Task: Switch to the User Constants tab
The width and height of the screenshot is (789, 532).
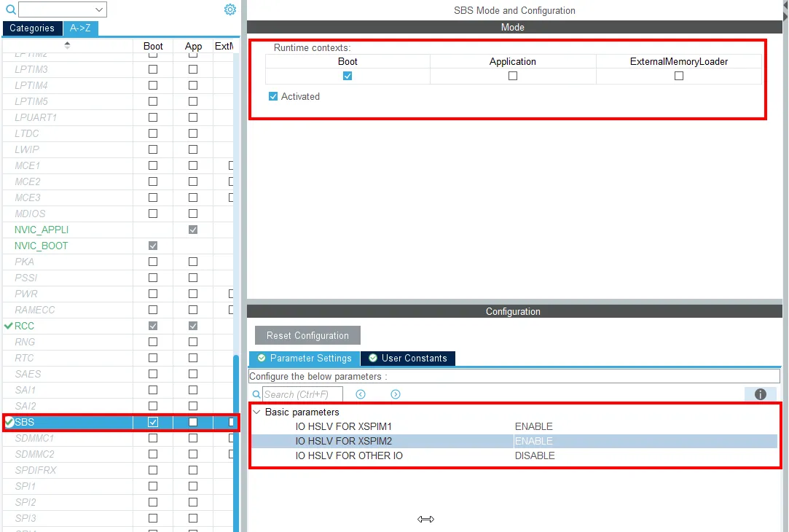Action: [408, 358]
